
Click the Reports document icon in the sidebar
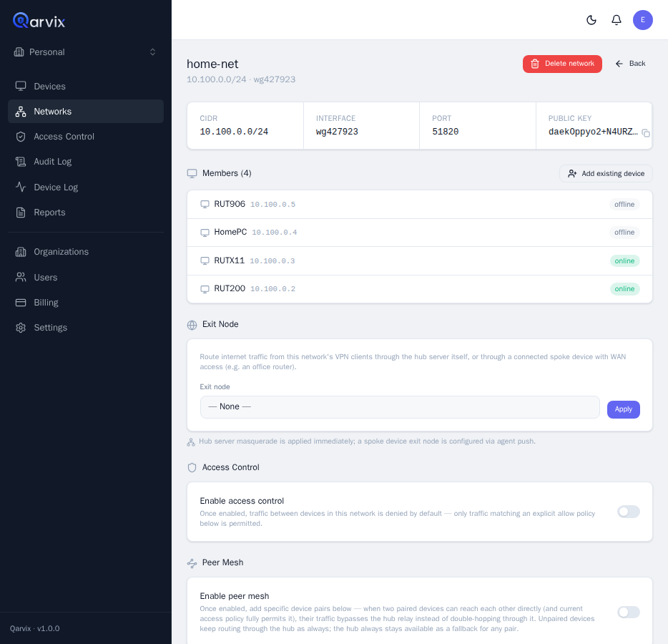click(21, 213)
